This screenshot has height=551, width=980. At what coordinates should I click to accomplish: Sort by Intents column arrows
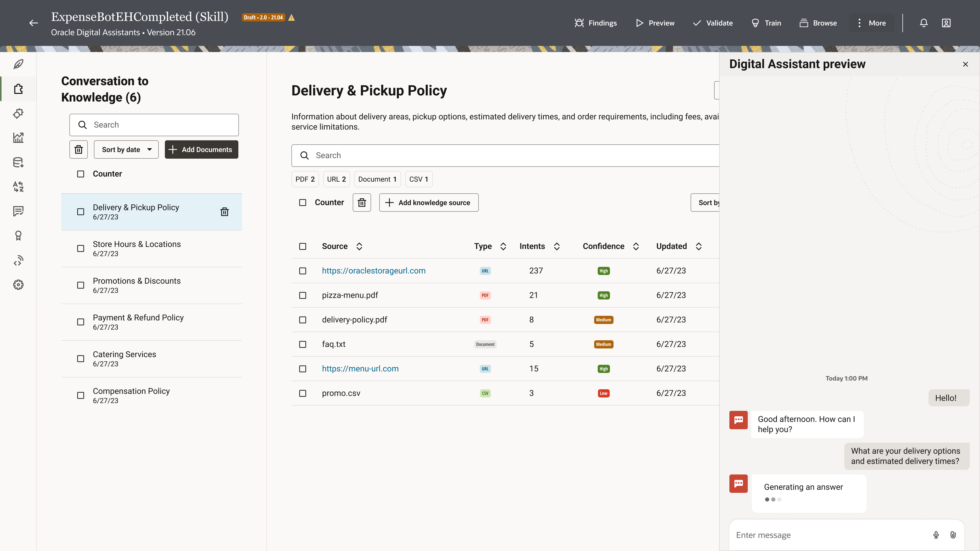(x=557, y=246)
